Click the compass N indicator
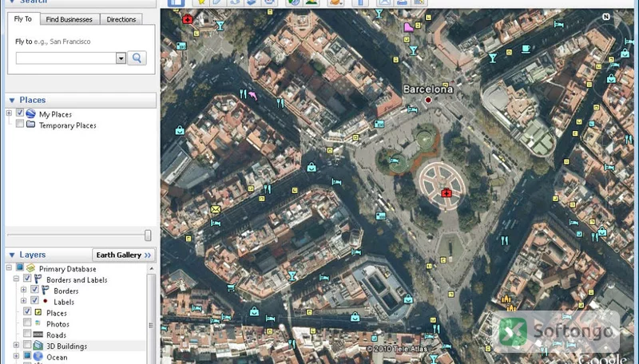This screenshot has height=364, width=639. pos(606,17)
